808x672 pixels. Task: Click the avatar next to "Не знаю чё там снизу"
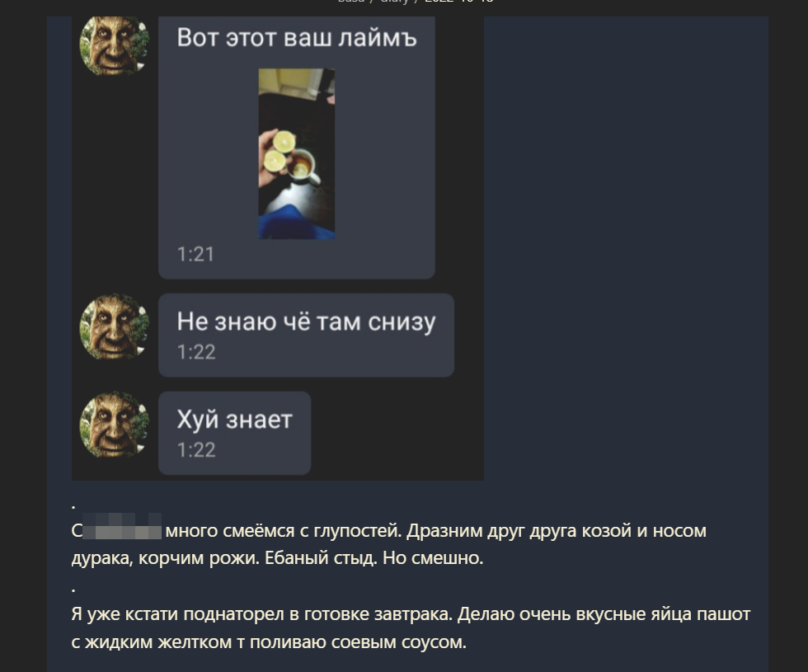point(115,327)
